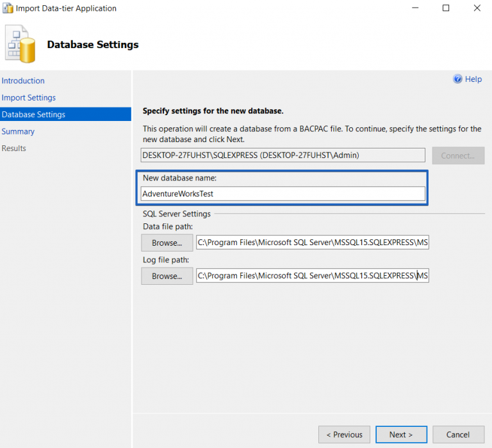The height and width of the screenshot is (448, 492).
Task: Proceed by clicking the Next button
Action: 401,435
